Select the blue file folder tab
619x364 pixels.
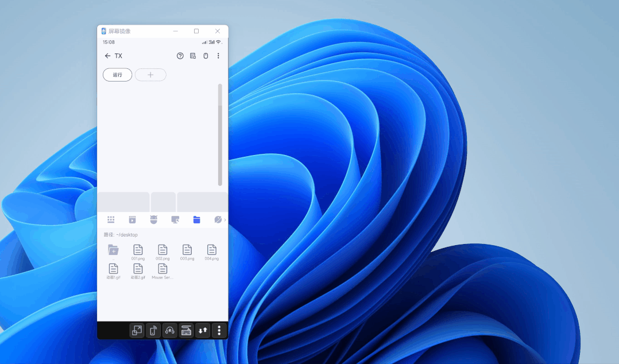click(196, 220)
